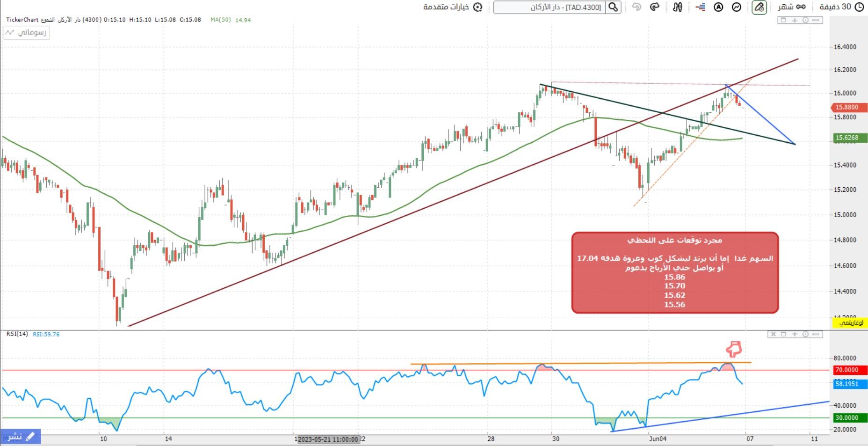Screen dimensions: 868x446
Task: Open the volume profile bars icon
Action: coord(700,7)
